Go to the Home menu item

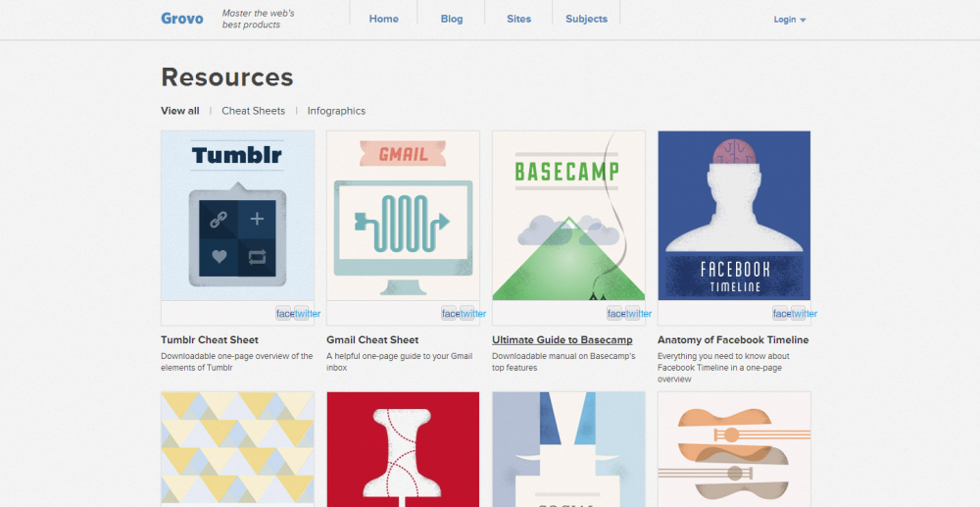[383, 19]
